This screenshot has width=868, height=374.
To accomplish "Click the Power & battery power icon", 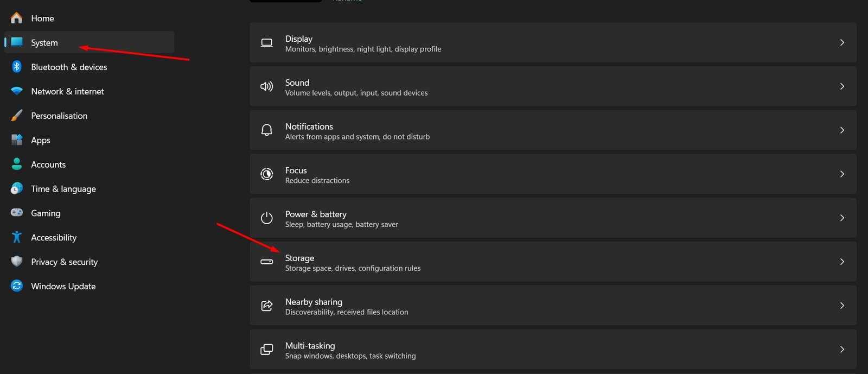I will click(x=267, y=218).
